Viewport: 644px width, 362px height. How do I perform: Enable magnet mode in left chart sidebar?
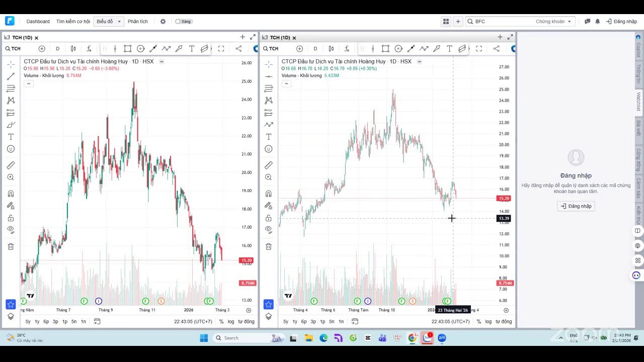point(11,194)
